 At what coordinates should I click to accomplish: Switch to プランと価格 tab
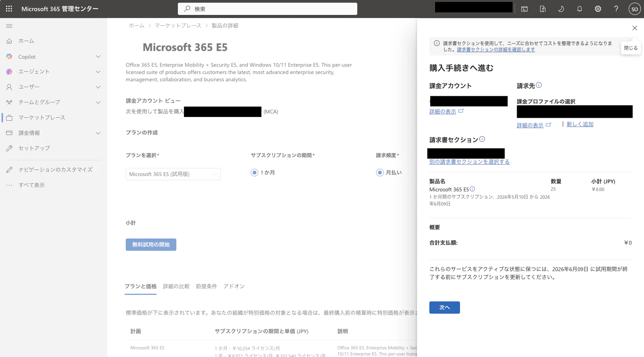(141, 286)
